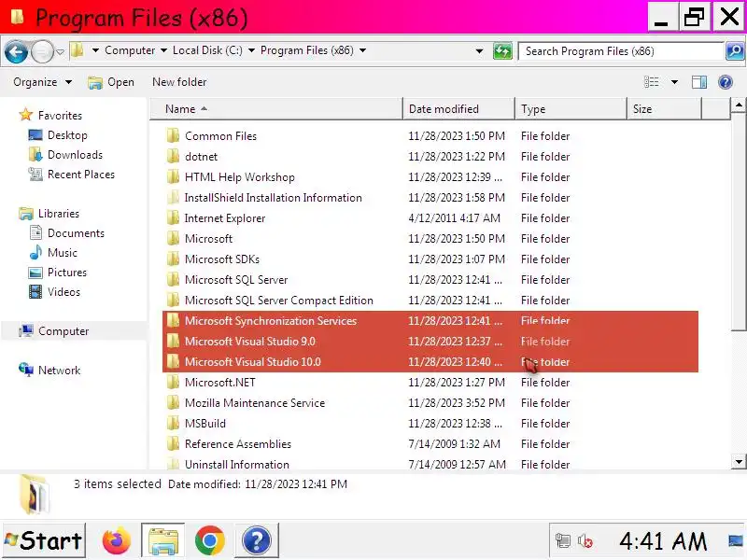The width and height of the screenshot is (747, 560).
Task: Open the Start menu
Action: tap(44, 540)
